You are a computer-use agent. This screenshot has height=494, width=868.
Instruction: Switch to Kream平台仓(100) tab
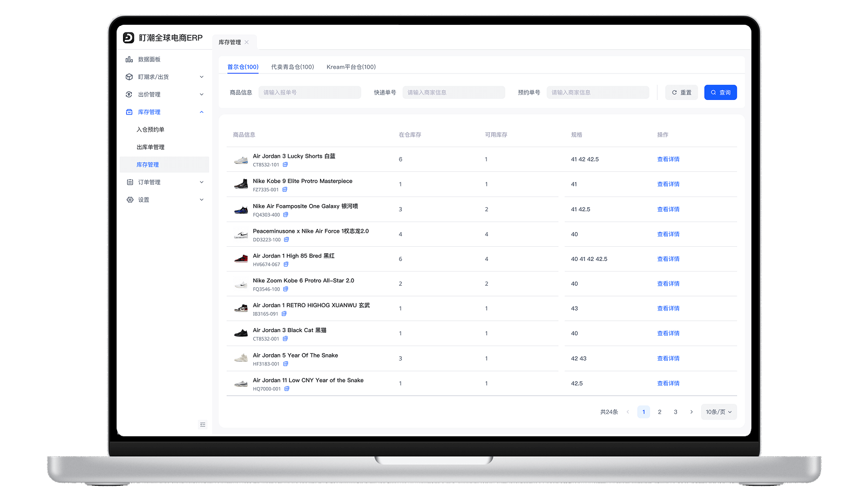click(x=351, y=67)
